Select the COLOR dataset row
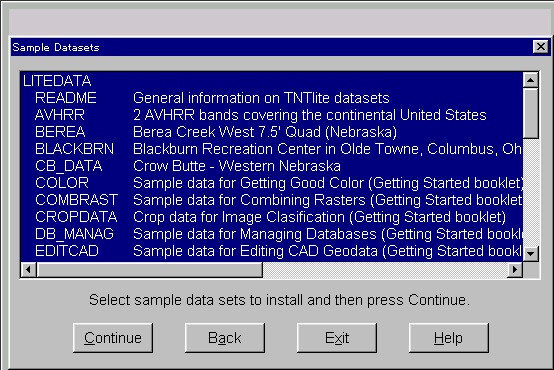Viewport: 554px width, 370px height. point(271,183)
